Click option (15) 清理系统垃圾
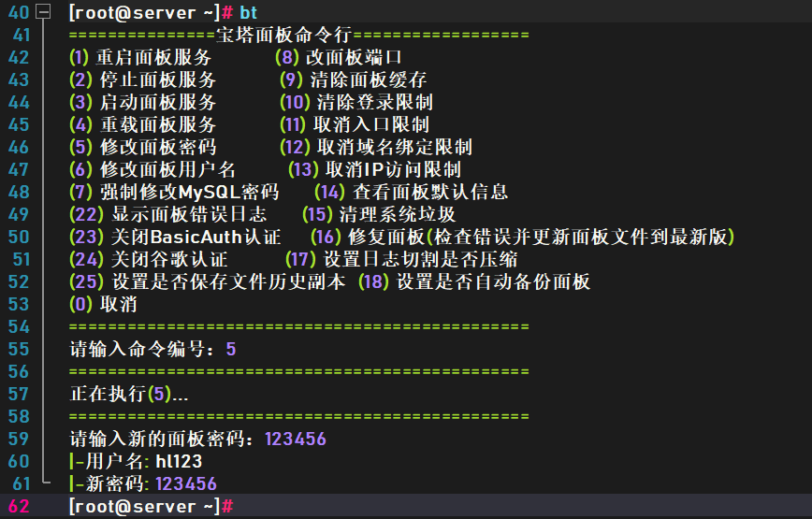 pos(379,214)
